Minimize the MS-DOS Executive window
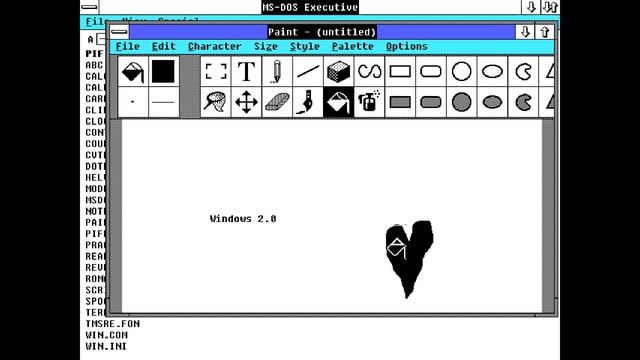640x360 pixels. (531, 7)
